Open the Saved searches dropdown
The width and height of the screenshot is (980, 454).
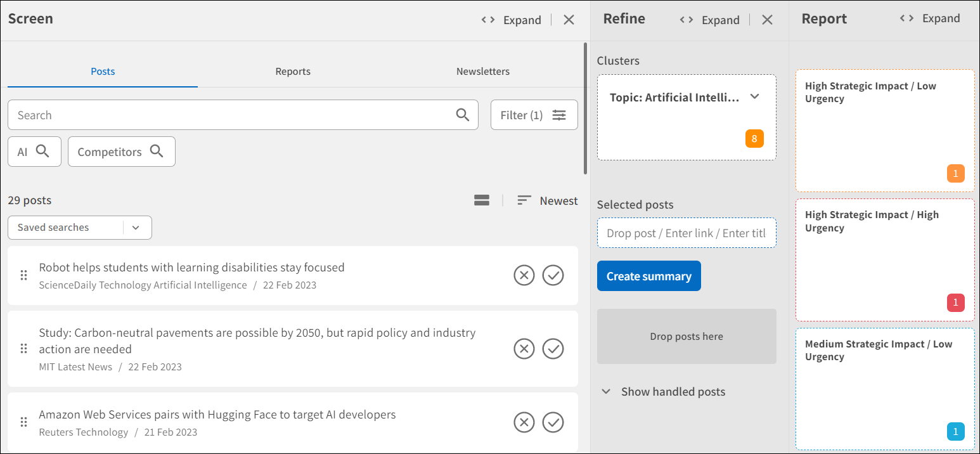click(79, 228)
